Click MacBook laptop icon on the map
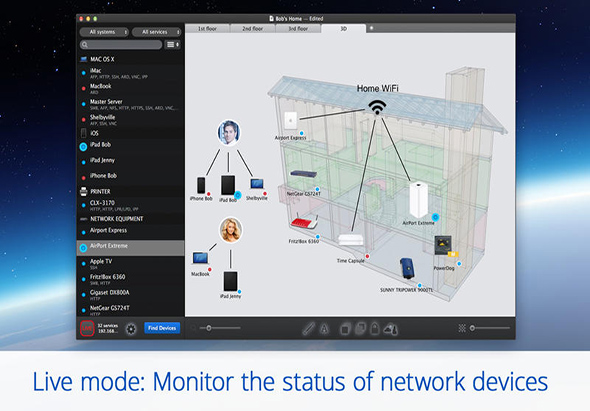Image resolution: width=590 pixels, height=411 pixels. tap(201, 259)
